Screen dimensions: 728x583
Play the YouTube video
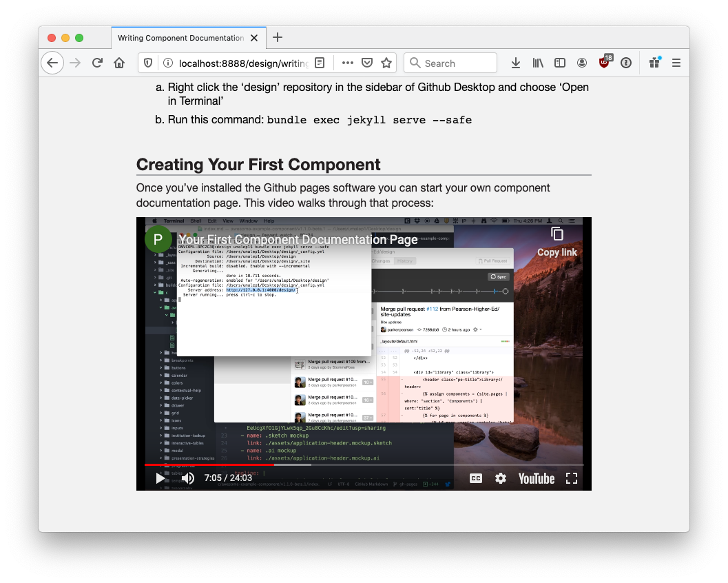coord(160,478)
